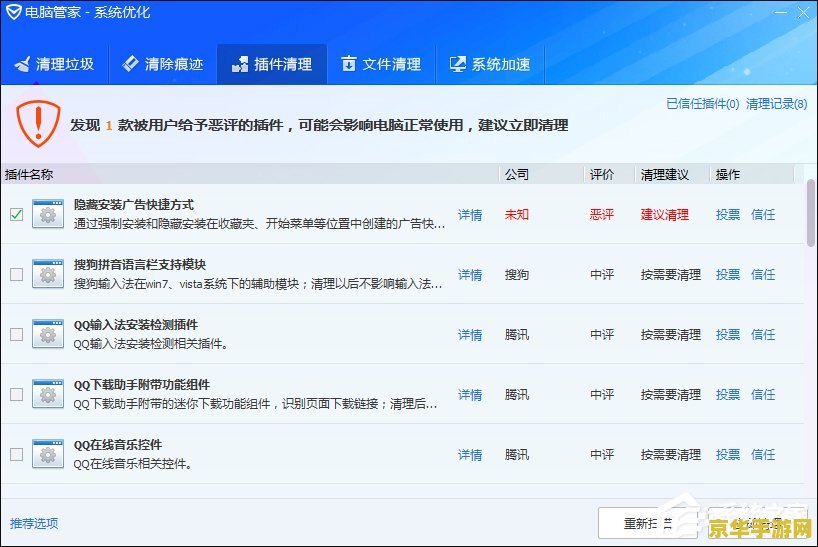The height and width of the screenshot is (547, 818).
Task: Click the plugin icon for 隐藏安装广告快捷方式
Action: (48, 214)
